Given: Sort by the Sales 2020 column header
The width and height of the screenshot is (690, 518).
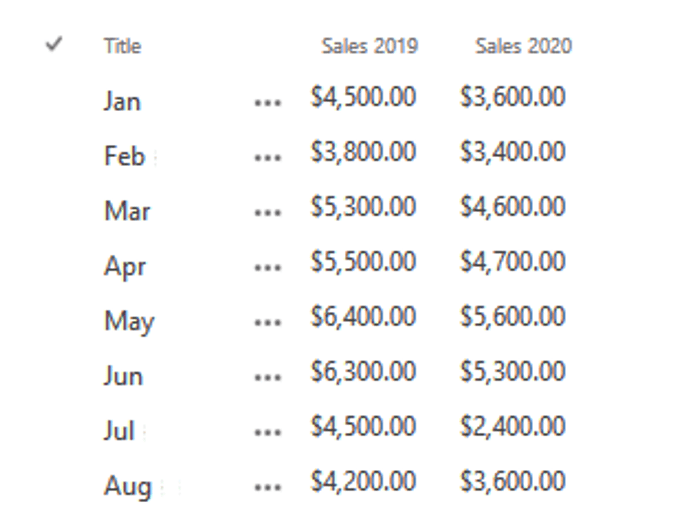Looking at the screenshot, I should (x=524, y=46).
